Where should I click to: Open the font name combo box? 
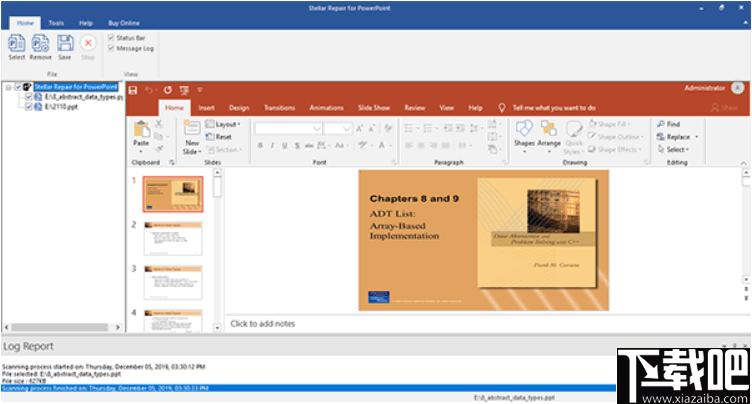[x=288, y=129]
